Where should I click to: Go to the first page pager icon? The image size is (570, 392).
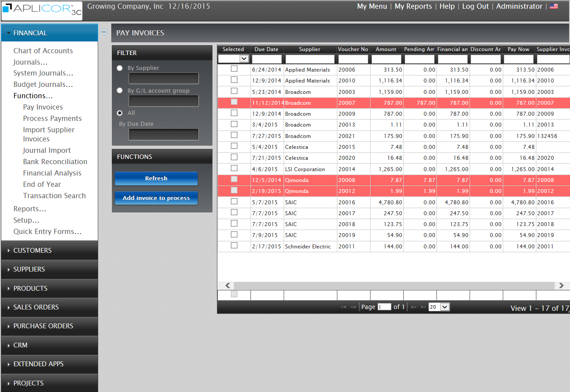click(x=343, y=307)
